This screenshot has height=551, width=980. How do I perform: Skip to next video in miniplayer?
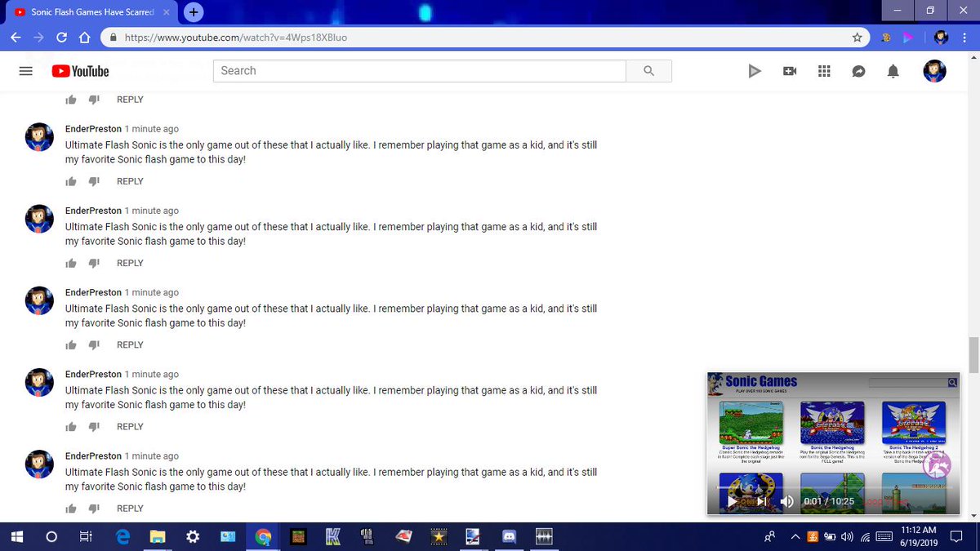[x=760, y=501]
